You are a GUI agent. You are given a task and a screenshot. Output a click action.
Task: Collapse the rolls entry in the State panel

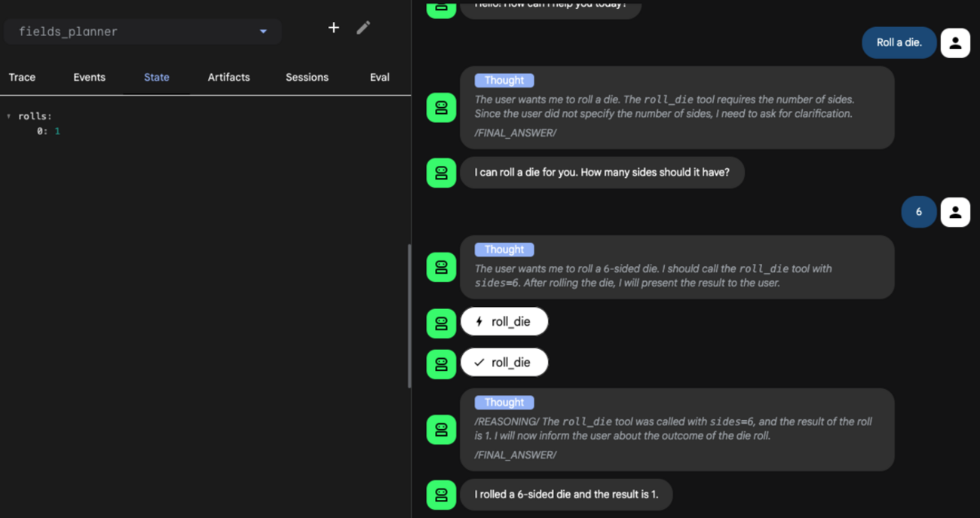(x=8, y=116)
